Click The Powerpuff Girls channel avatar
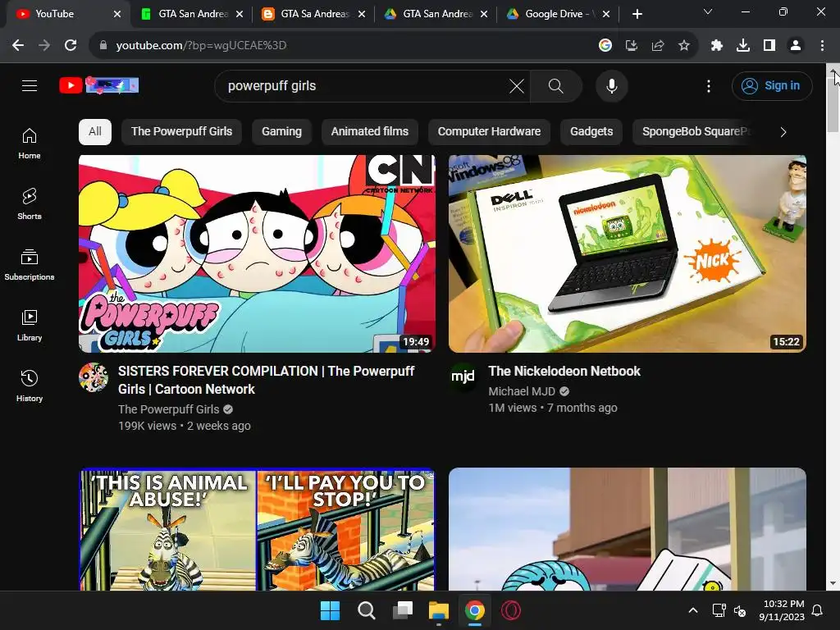Image resolution: width=840 pixels, height=630 pixels. coord(94,377)
